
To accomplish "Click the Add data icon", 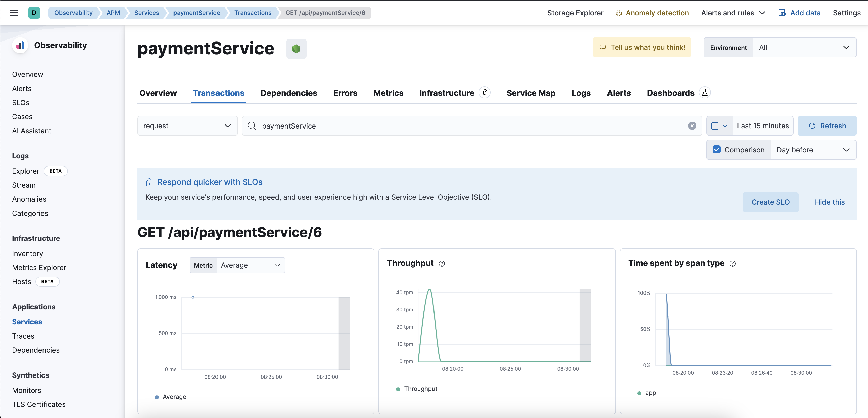I will [x=782, y=13].
